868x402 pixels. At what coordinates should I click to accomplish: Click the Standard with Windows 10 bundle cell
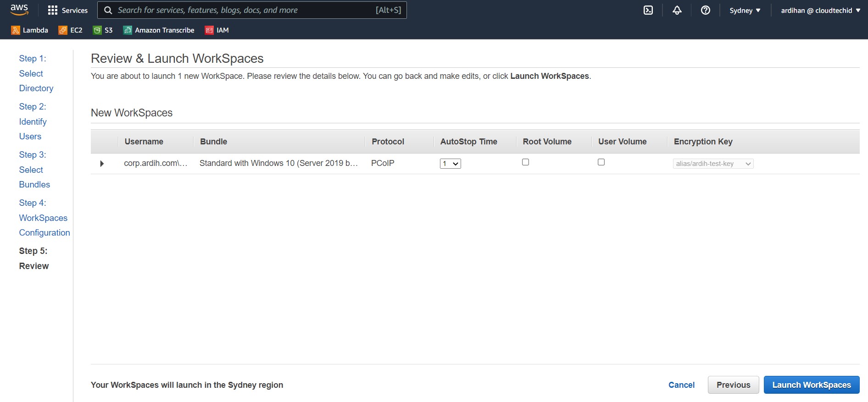[278, 163]
